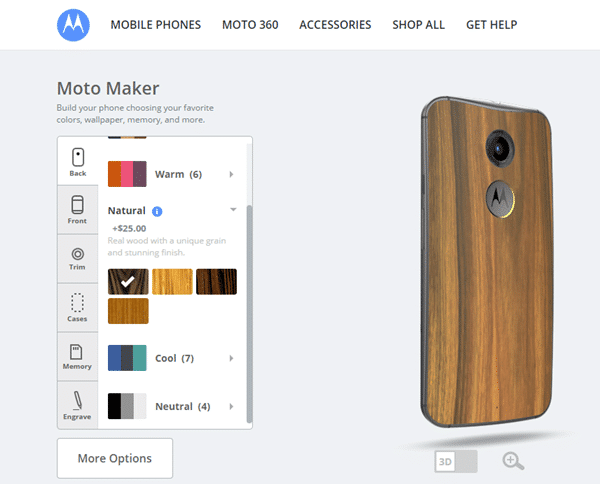Image resolution: width=600 pixels, height=484 pixels.
Task: Click the Motorola logo icon
Action: point(73,25)
